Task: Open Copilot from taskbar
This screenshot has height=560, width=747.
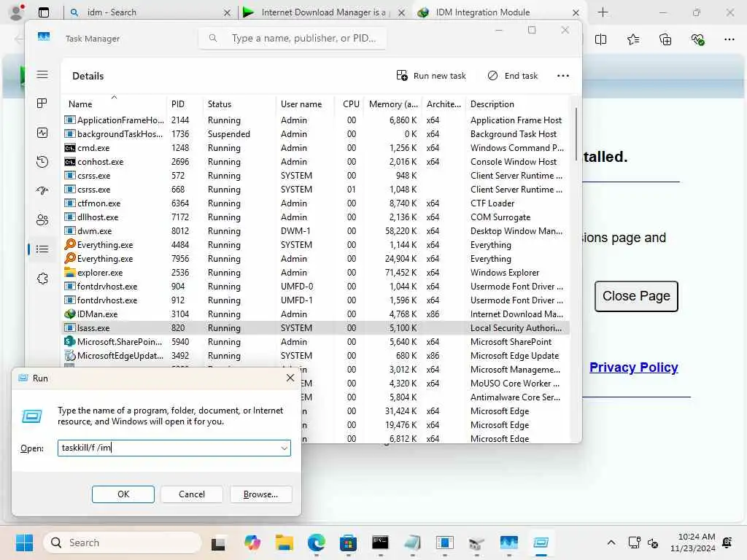Action: pyautogui.click(x=252, y=542)
